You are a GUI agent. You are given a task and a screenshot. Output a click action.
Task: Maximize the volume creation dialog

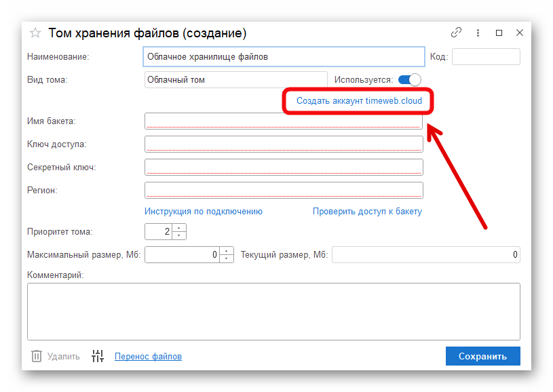point(499,33)
